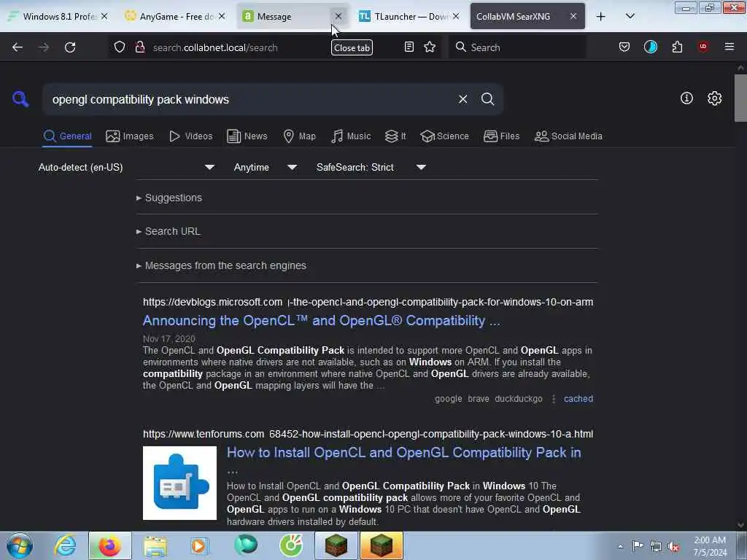
Task: Switch to the TLauncher tab
Action: coord(409,16)
